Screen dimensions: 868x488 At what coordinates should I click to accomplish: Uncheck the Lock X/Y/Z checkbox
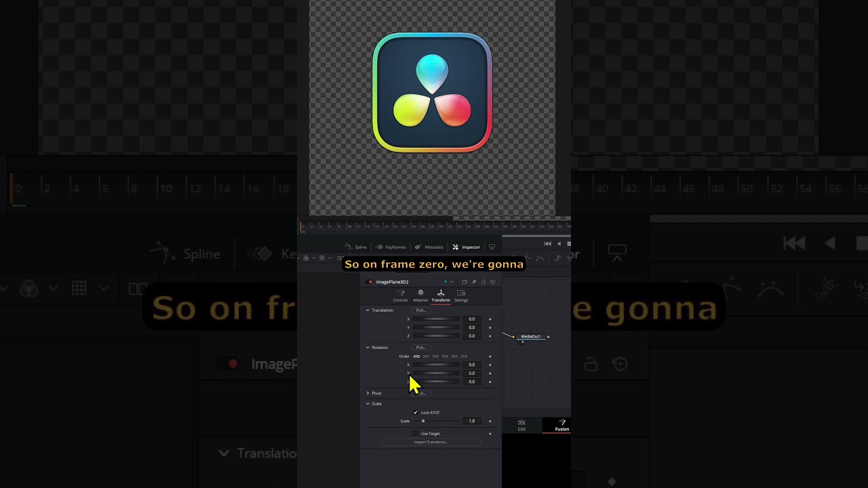click(416, 412)
